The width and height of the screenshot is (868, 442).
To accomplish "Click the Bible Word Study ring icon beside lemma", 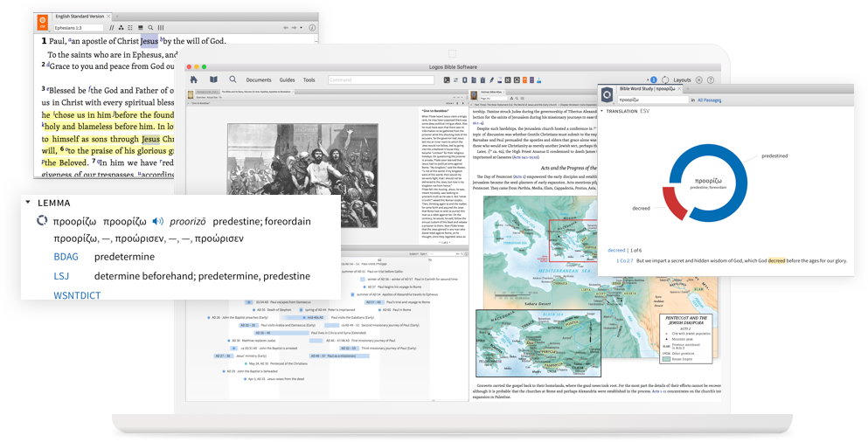I will click(41, 221).
